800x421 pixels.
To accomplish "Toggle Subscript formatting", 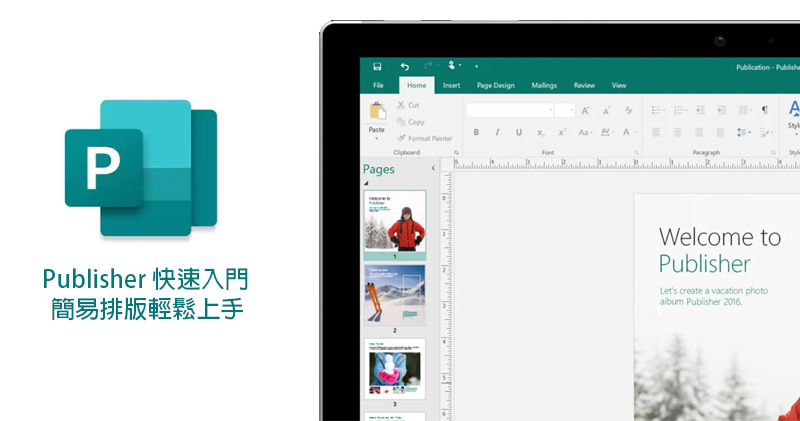I will [x=541, y=133].
